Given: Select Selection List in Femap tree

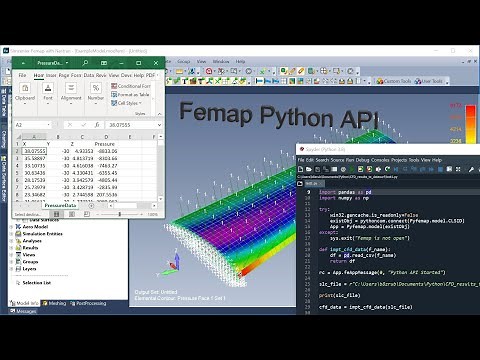Looking at the screenshot, I should [x=36, y=283].
